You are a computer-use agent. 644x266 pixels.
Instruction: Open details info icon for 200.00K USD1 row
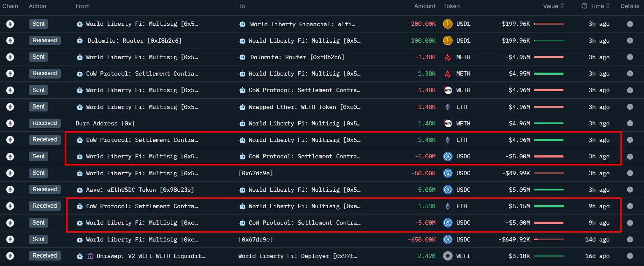point(630,41)
